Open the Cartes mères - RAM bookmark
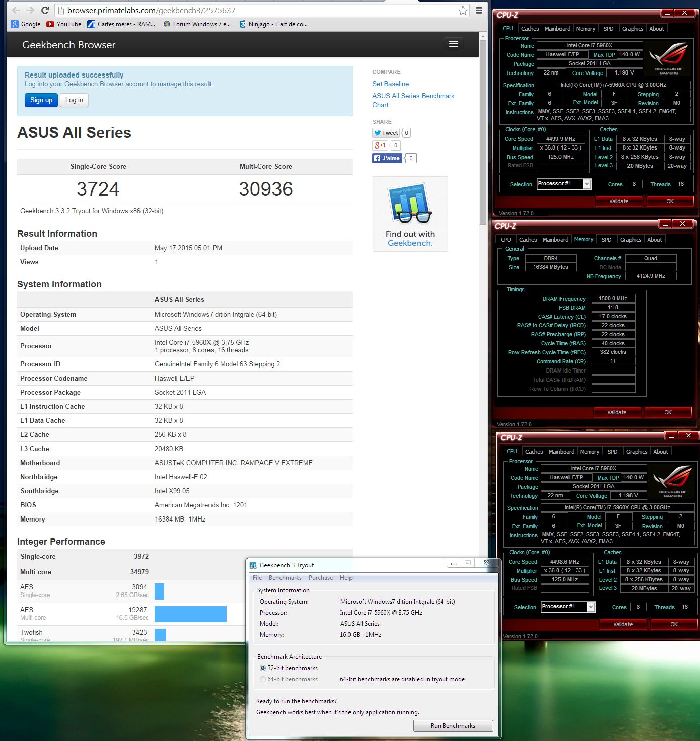 pyautogui.click(x=121, y=24)
